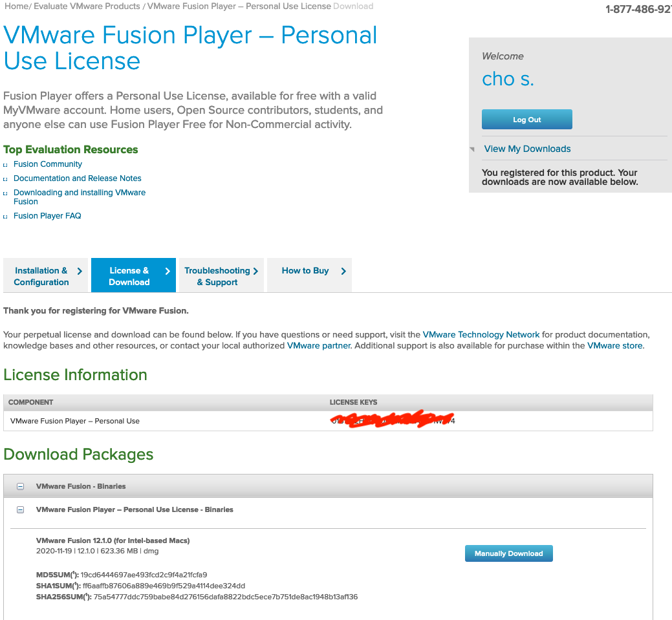672x620 pixels.
Task: Open the Installation & Configuration tab
Action: pyautogui.click(x=45, y=275)
